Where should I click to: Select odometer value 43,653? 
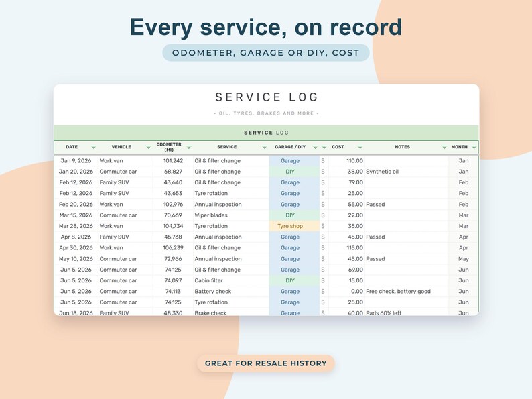point(173,193)
